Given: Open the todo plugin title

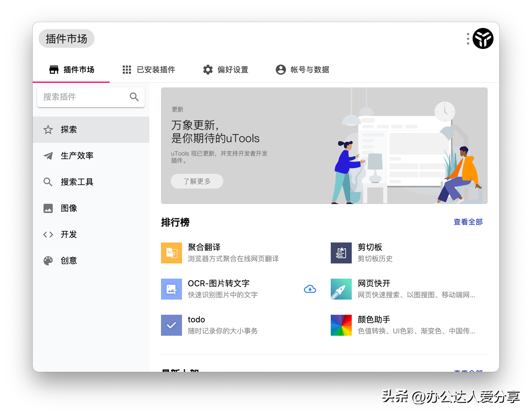Looking at the screenshot, I should (x=196, y=320).
